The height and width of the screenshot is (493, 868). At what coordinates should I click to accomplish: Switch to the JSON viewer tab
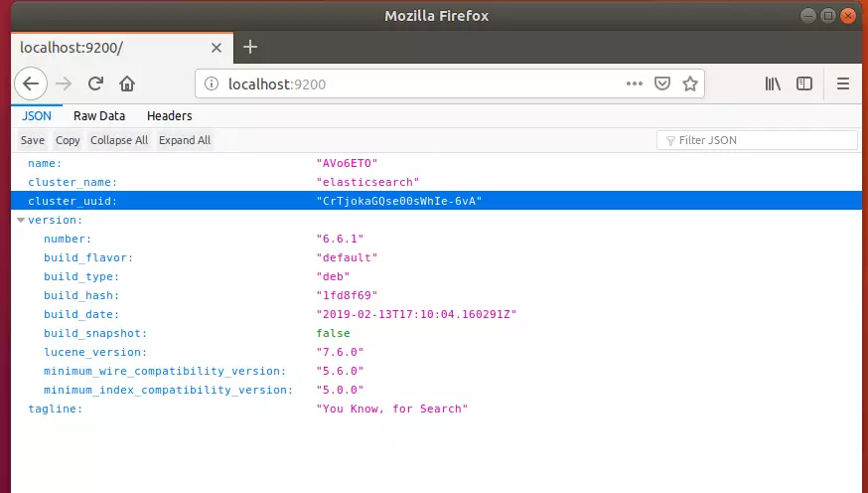click(37, 115)
